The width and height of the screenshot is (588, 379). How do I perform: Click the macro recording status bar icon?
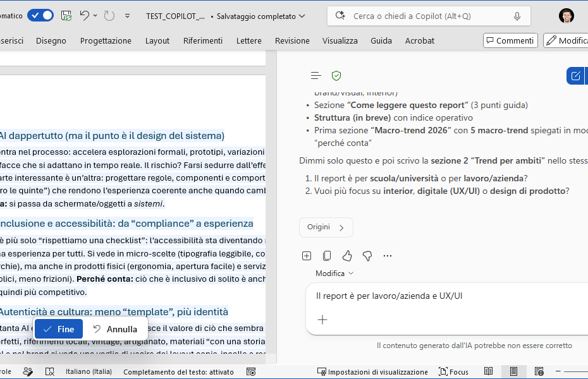[251, 371]
